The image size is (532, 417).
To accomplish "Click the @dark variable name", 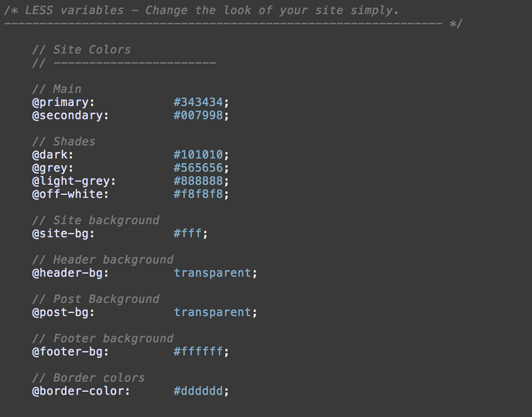I will click(x=52, y=155).
